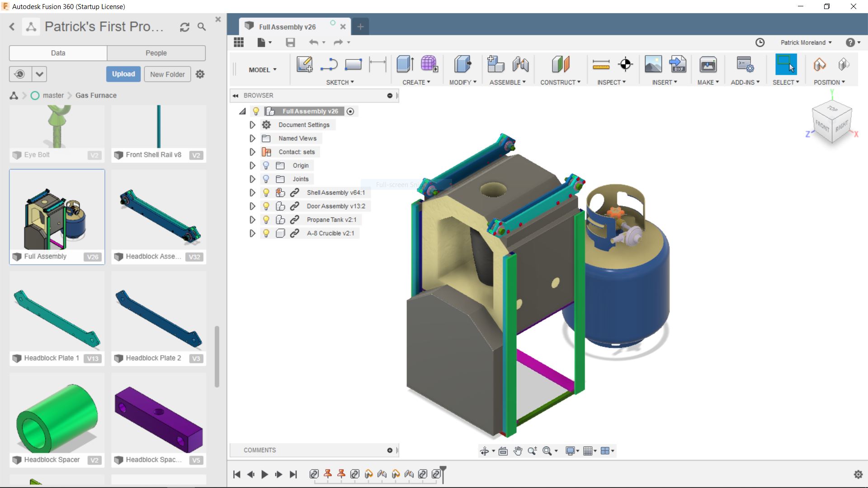
Task: Open the MODIFY menu
Action: pos(463,82)
